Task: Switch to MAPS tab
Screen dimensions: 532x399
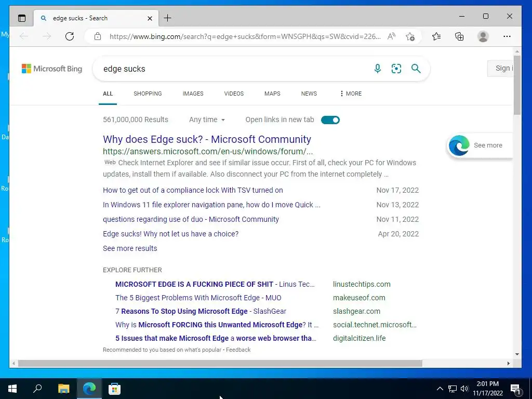Action: point(272,94)
